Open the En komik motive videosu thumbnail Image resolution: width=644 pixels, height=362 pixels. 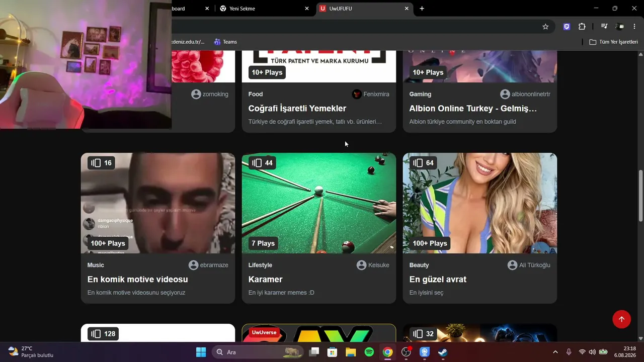coord(158,203)
